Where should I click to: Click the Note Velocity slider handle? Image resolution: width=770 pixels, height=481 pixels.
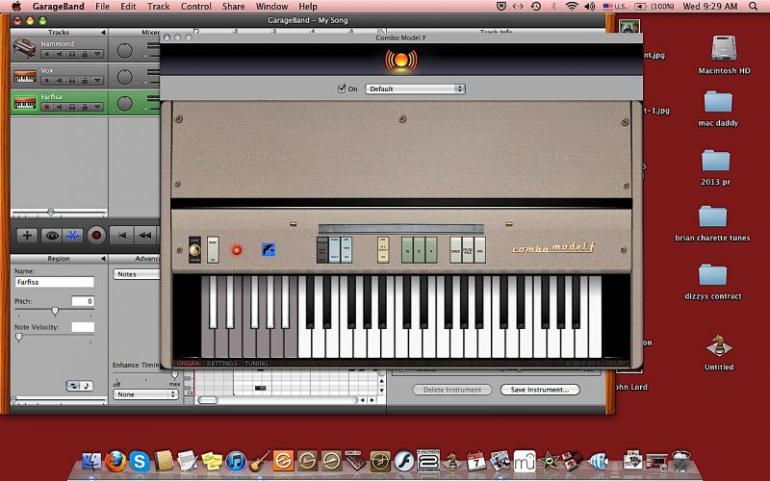[x=19, y=337]
